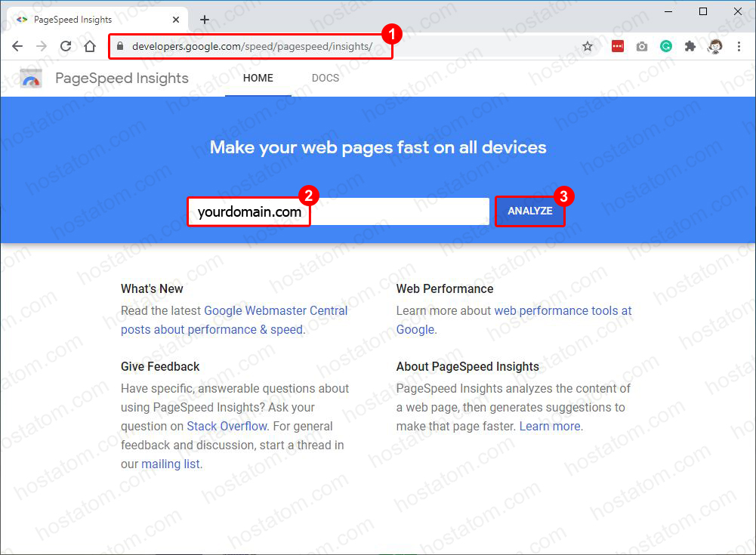Click the PageSpeed Insights header title
756x555 pixels.
(122, 78)
